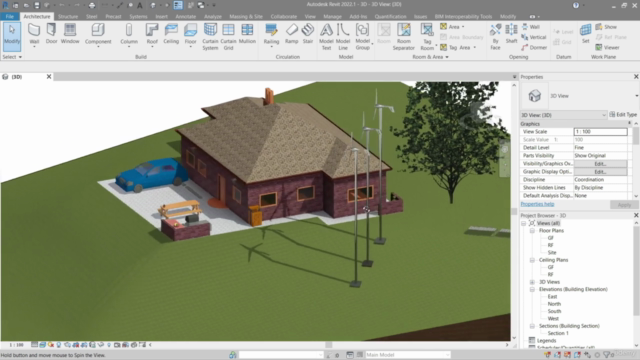Select the Railing tool
The image size is (640, 360).
pos(271,35)
